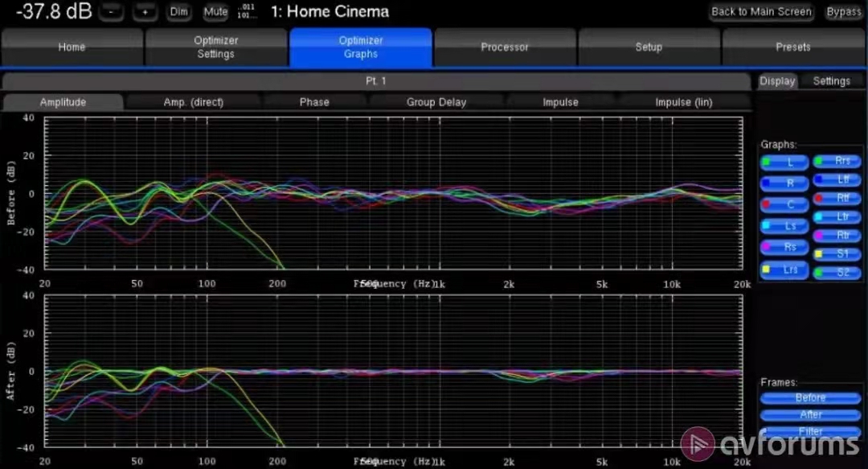The image size is (868, 469).
Task: Open the Pt. 1 measurement point selector
Action: (376, 81)
